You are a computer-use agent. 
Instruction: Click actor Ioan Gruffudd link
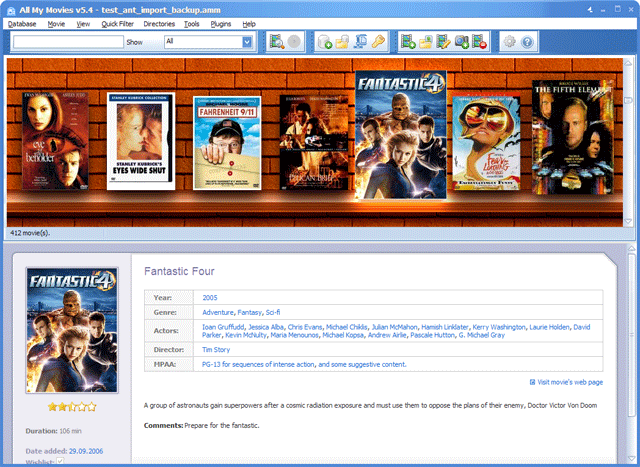[x=223, y=327]
